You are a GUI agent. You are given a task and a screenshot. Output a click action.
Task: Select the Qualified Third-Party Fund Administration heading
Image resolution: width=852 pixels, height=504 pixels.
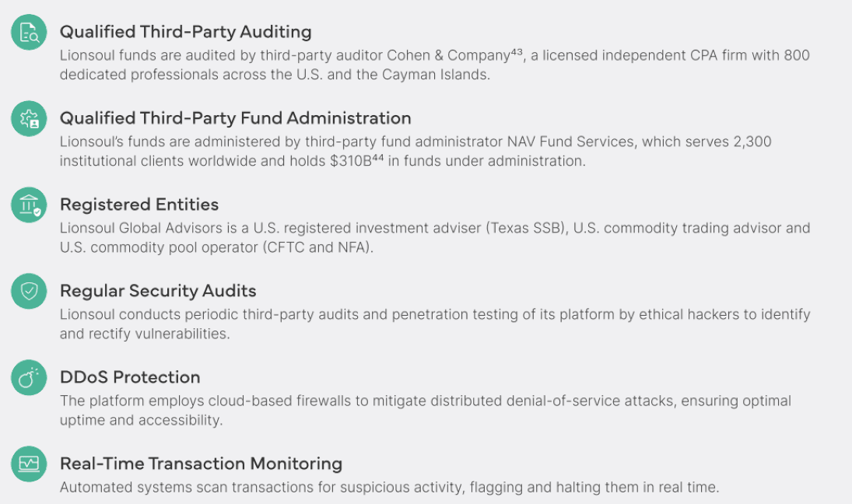[235, 118]
